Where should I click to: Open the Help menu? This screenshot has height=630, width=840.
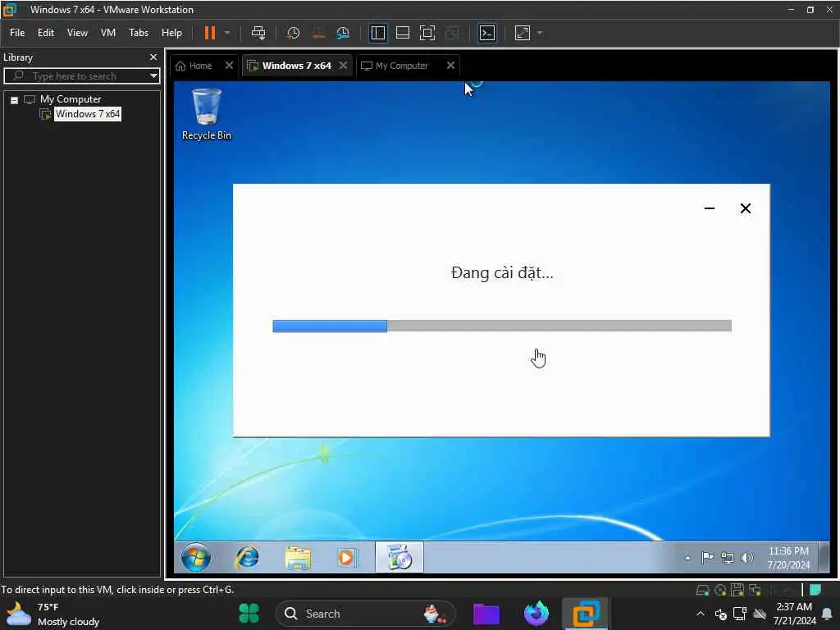(172, 33)
